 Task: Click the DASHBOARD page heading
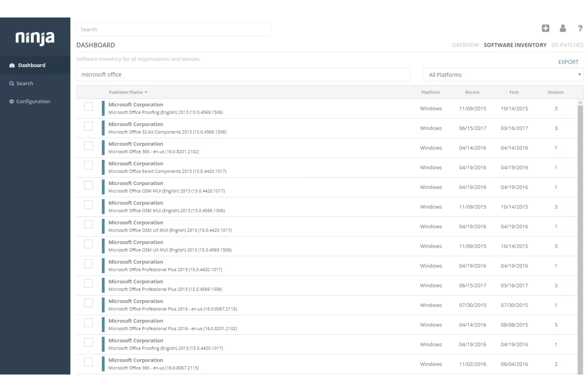96,45
